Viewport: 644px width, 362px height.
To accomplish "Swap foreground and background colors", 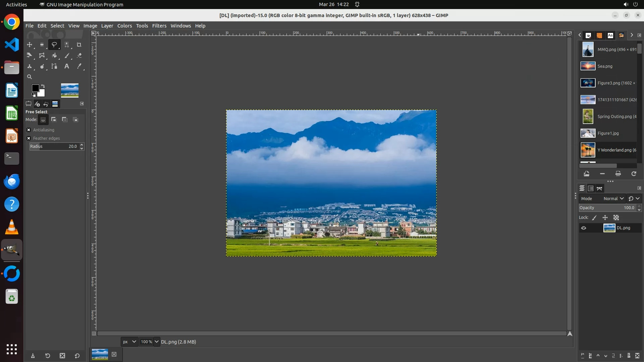I will (x=43, y=86).
